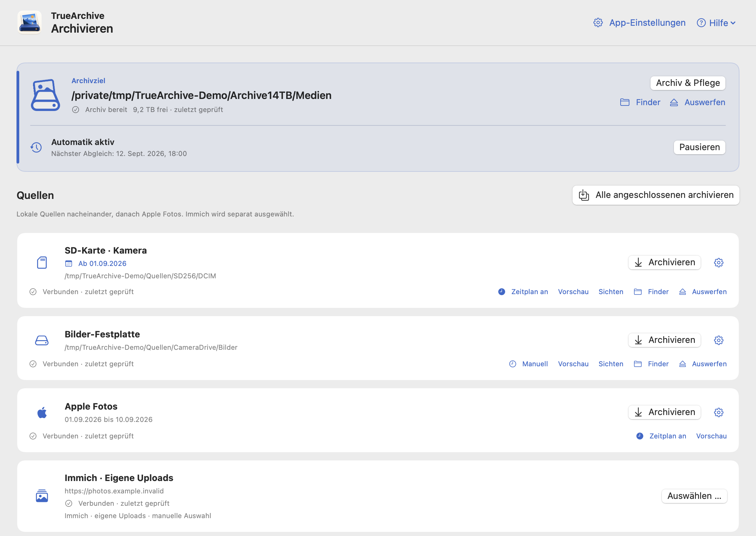
Task: Click the Automatik aktiv history clock icon
Action: point(36,147)
